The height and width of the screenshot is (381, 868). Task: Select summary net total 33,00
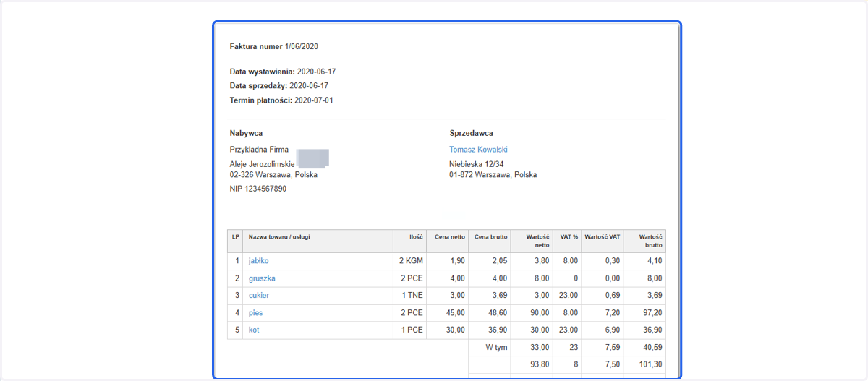click(539, 348)
